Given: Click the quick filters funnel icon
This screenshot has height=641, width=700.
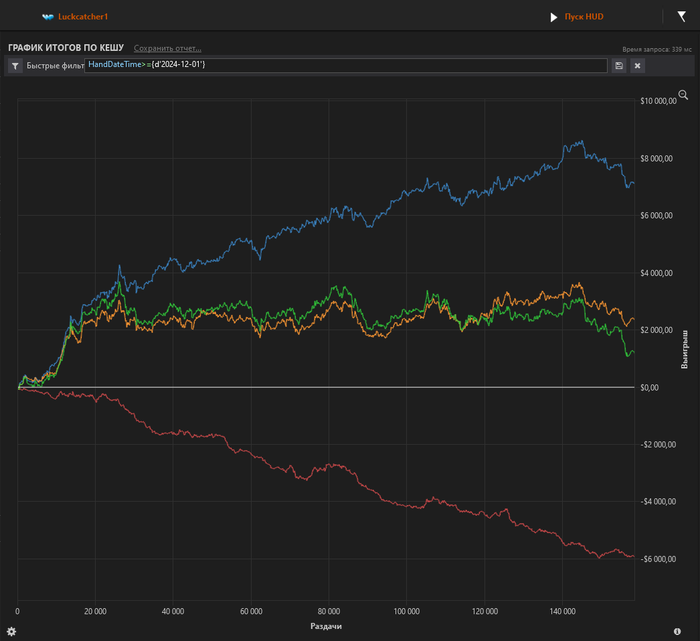Looking at the screenshot, I should (x=15, y=66).
